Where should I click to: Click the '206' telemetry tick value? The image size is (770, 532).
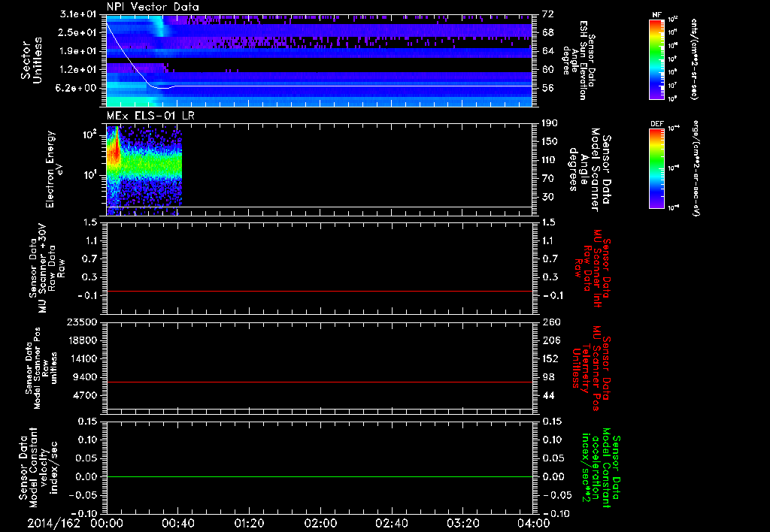point(550,340)
